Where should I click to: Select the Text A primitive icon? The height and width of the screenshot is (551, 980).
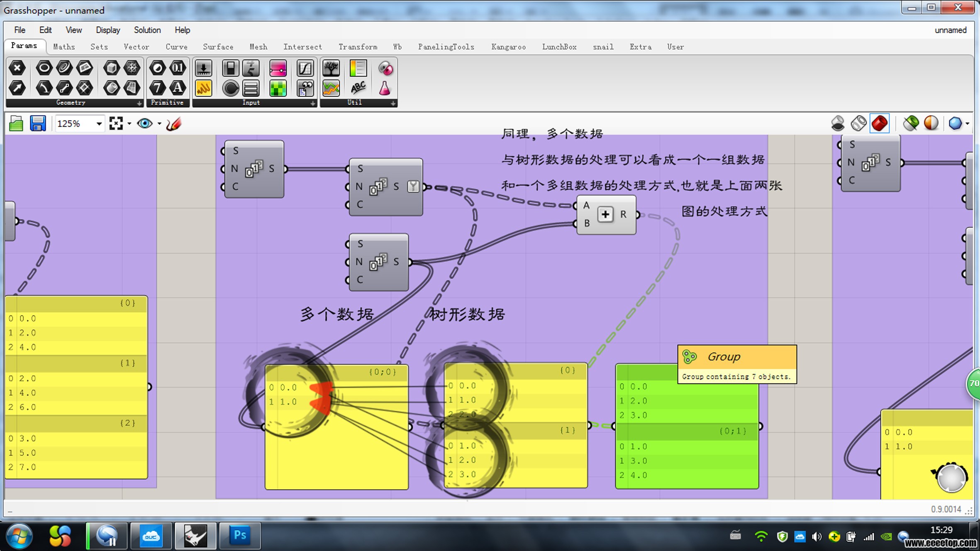(178, 88)
